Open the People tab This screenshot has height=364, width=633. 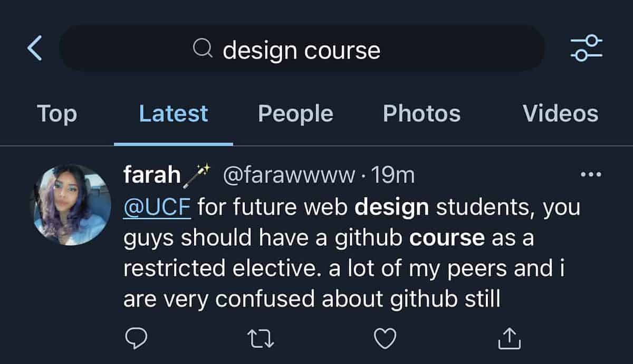coord(295,113)
